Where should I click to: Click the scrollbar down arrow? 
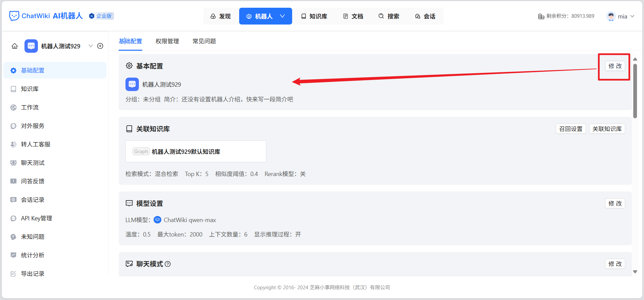pyautogui.click(x=635, y=272)
